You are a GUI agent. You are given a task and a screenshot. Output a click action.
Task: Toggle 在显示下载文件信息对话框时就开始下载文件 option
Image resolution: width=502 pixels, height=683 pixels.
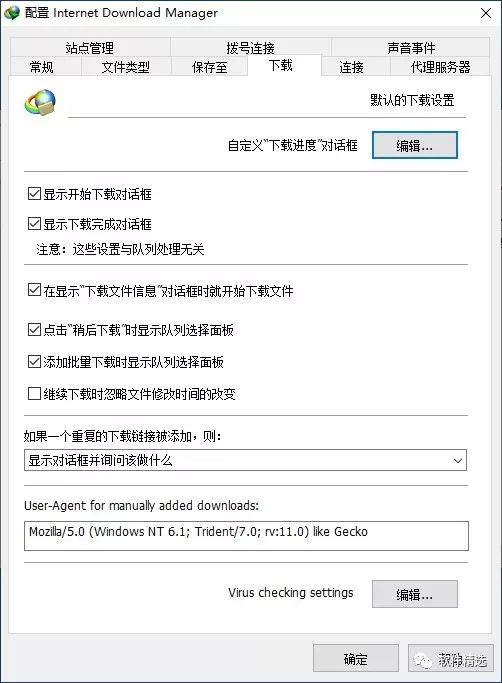tap(34, 290)
